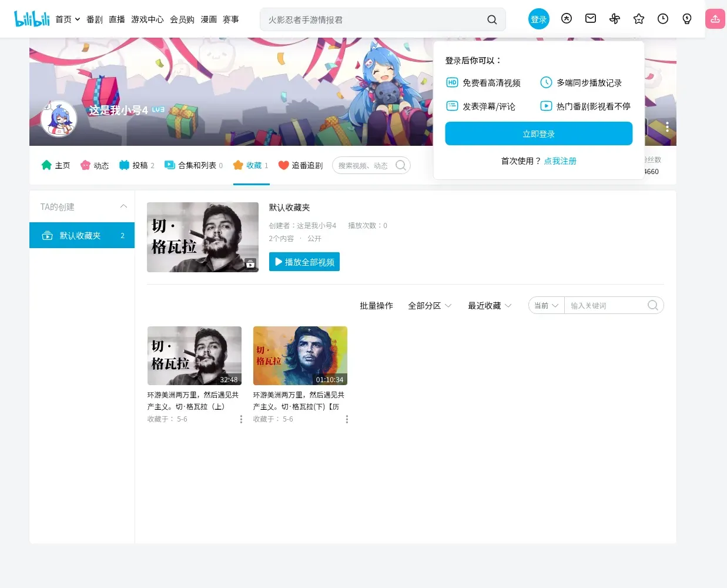Click 批量操作
Image resolution: width=727 pixels, height=588 pixels.
(x=376, y=306)
